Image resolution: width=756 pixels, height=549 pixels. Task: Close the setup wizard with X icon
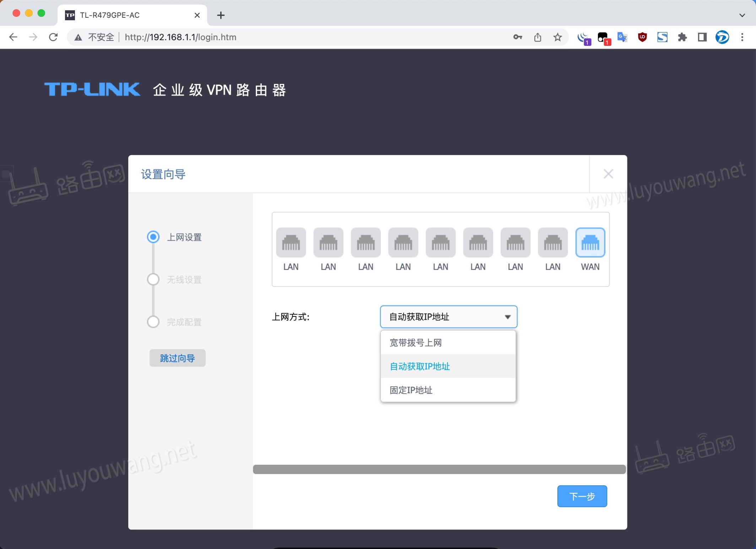click(608, 174)
